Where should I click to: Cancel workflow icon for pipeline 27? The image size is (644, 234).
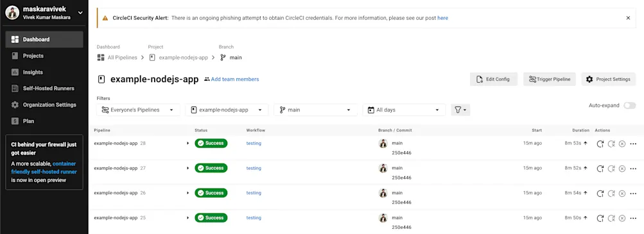pyautogui.click(x=622, y=169)
